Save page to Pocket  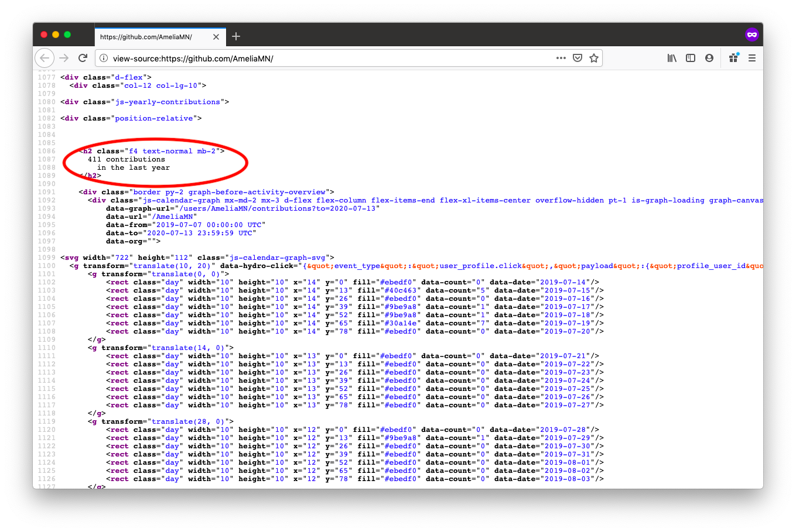point(578,58)
